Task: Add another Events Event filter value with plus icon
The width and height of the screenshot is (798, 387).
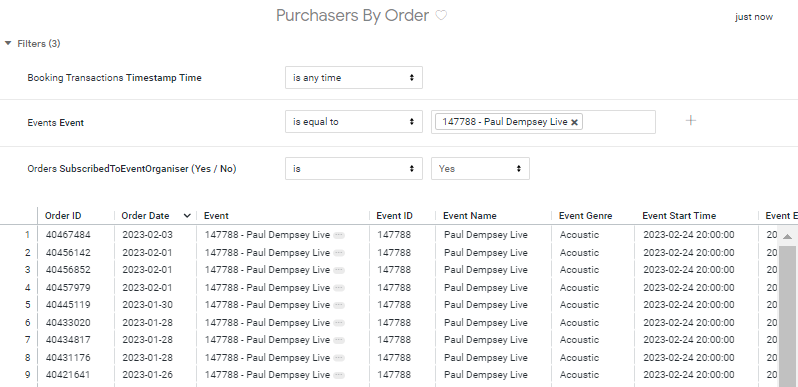Action: tap(691, 121)
